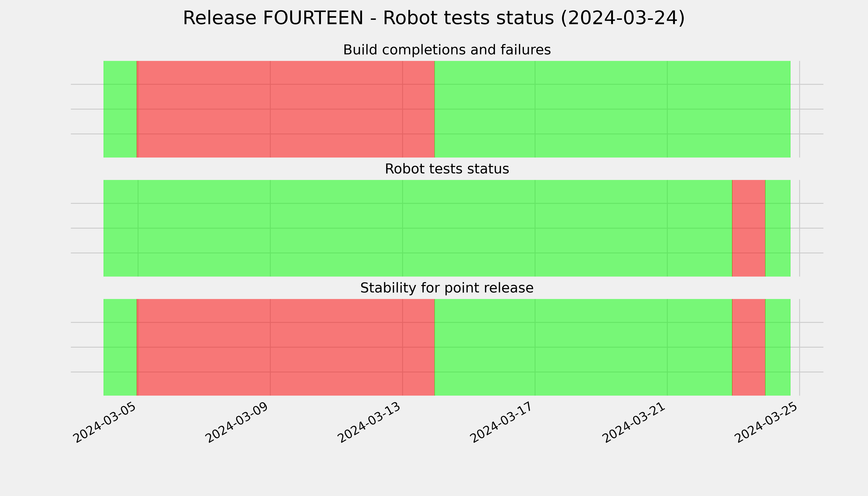Click the small red block in Stability chart
The width and height of the screenshot is (868, 496).
tap(749, 347)
